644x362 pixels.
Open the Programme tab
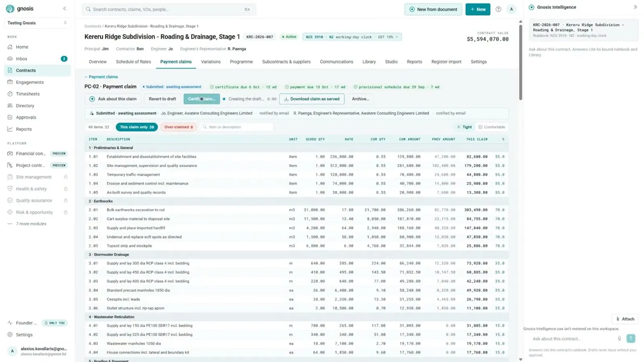pos(242,62)
